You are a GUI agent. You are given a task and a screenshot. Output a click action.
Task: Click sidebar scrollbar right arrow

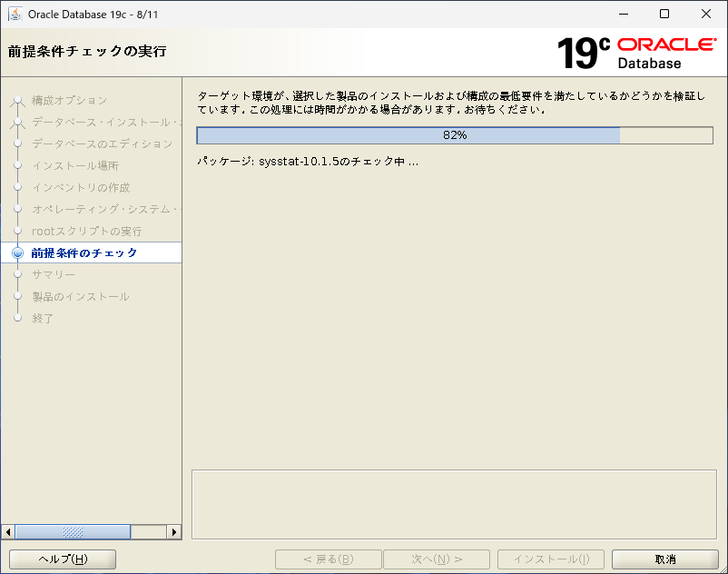pyautogui.click(x=174, y=531)
